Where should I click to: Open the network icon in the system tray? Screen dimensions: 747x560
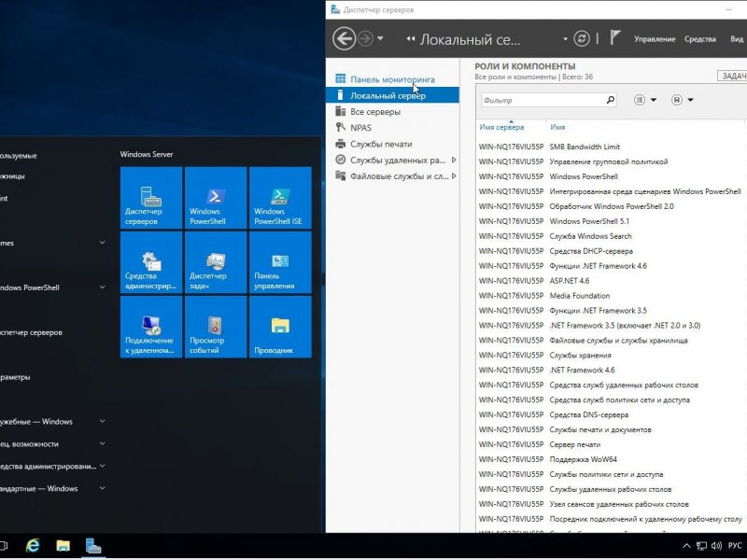click(x=701, y=546)
